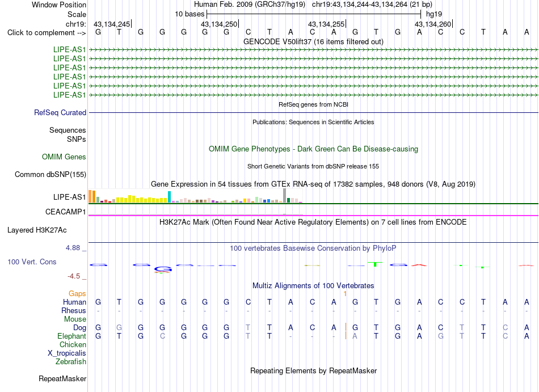The image size is (539, 392).
Task: Click the '10 bases' scale bar label
Action: (x=190, y=14)
